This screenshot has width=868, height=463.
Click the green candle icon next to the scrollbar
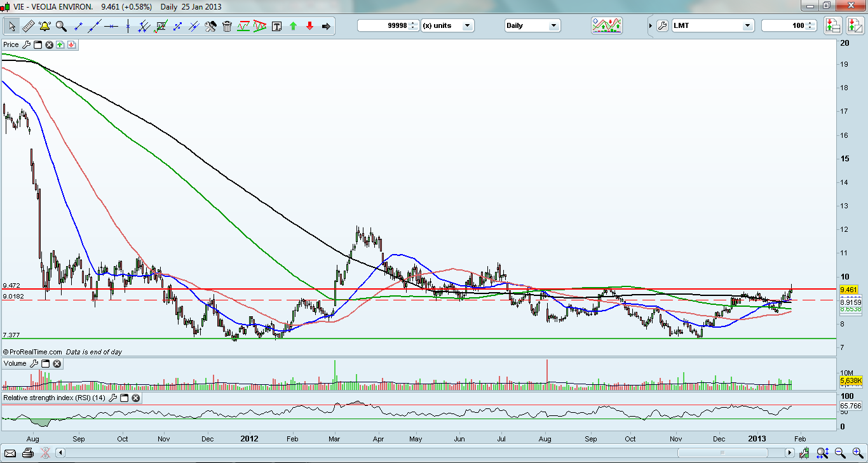pyautogui.click(x=805, y=453)
